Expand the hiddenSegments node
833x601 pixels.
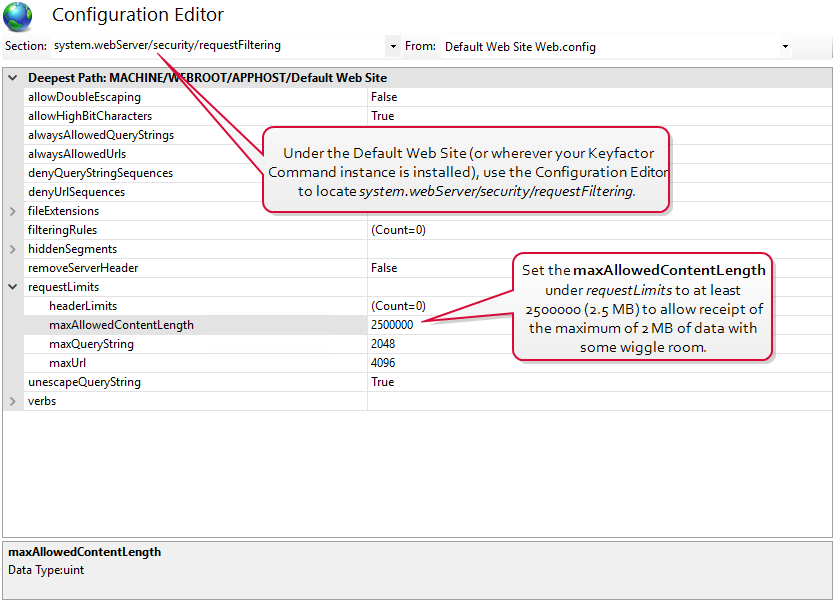[x=13, y=249]
